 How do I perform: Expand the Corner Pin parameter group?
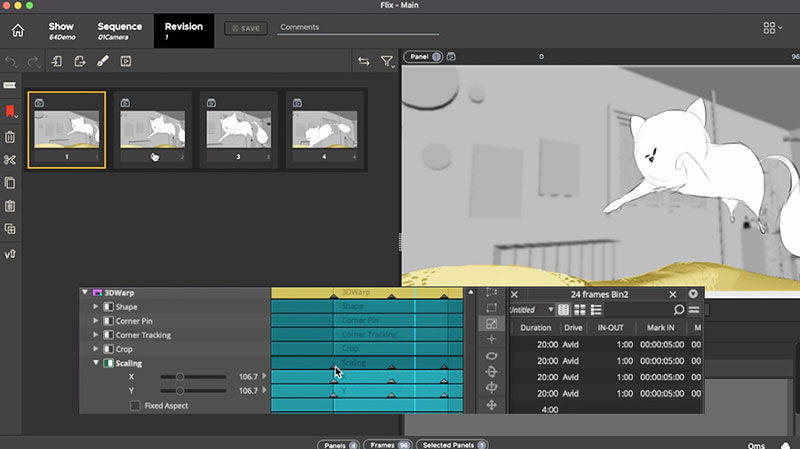point(95,320)
